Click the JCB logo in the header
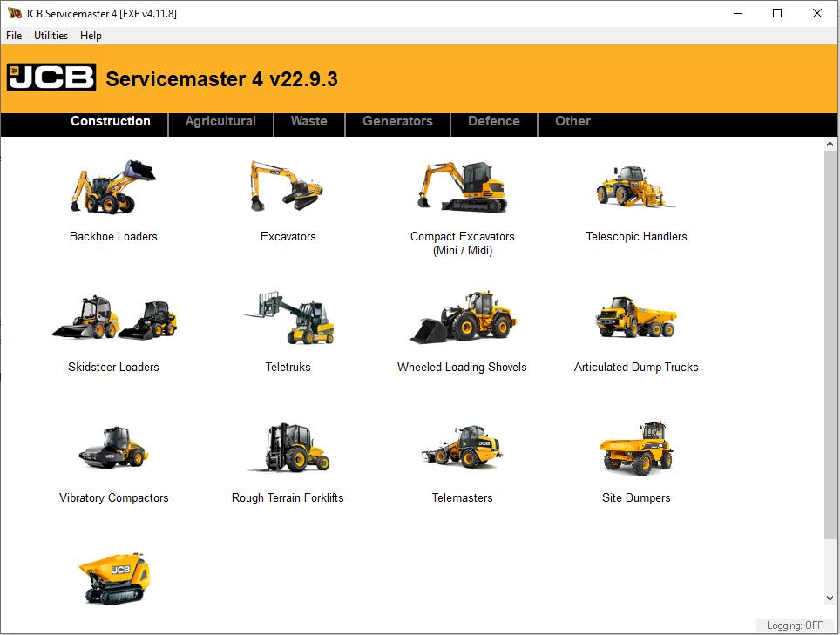The width and height of the screenshot is (840, 635). (51, 78)
